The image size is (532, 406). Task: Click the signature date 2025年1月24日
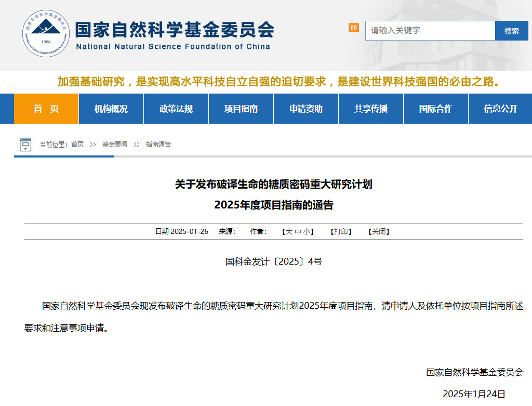[x=474, y=394]
